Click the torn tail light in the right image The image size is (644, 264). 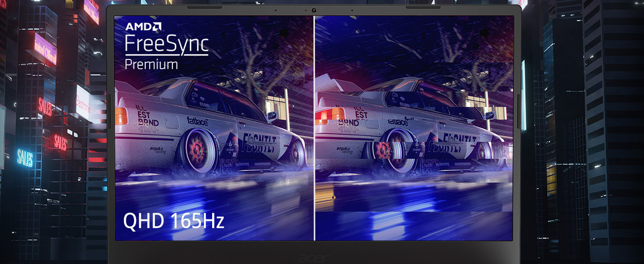[x=329, y=115]
